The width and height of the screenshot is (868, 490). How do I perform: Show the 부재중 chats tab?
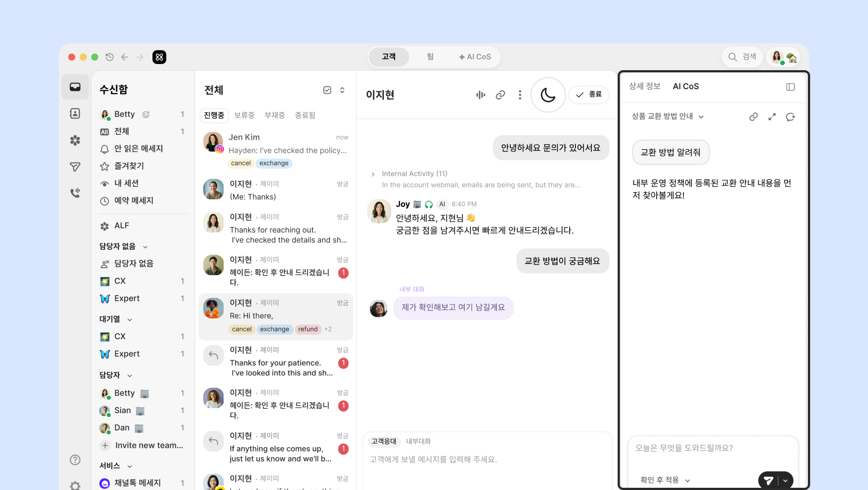click(275, 115)
